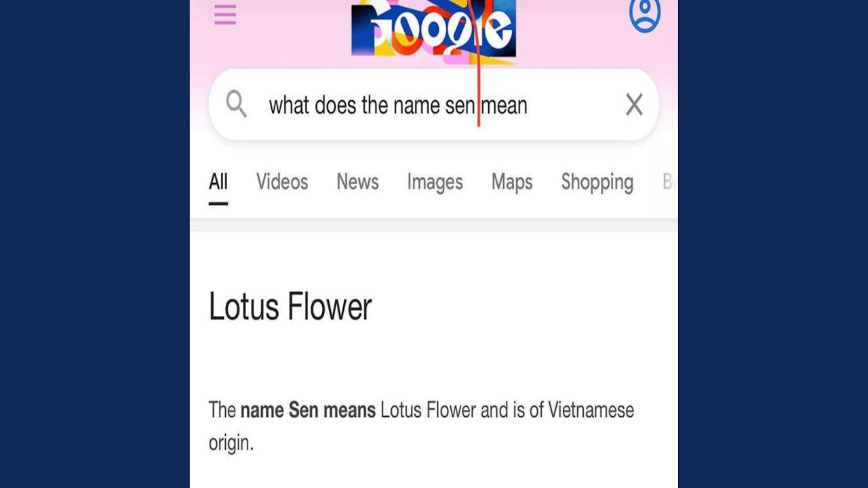
Task: Click the Lotus Flower answer heading
Action: tap(290, 306)
